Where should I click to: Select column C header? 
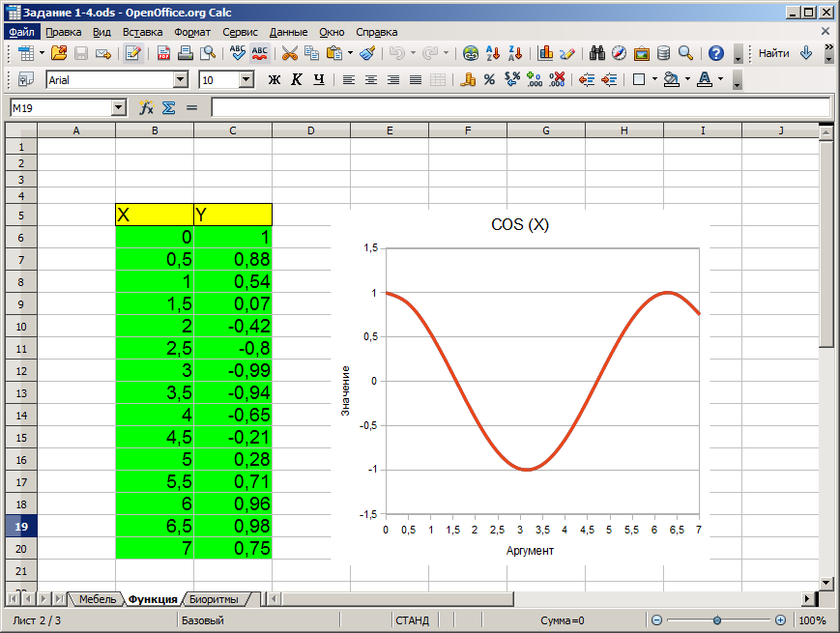(x=233, y=130)
